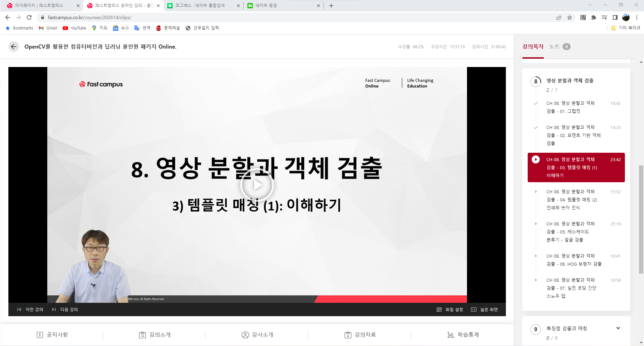Open lecture 02. 모멘트 기반 객체 검출

tap(576, 135)
